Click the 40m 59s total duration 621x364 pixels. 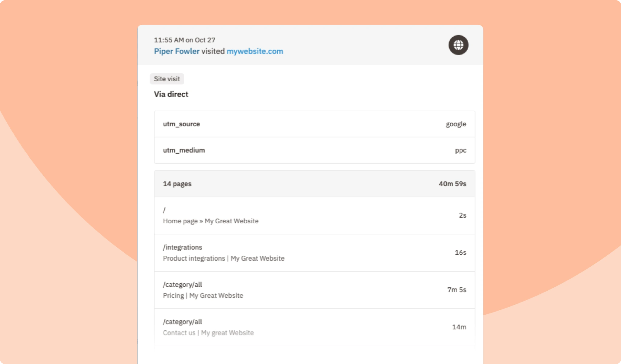tap(452, 184)
